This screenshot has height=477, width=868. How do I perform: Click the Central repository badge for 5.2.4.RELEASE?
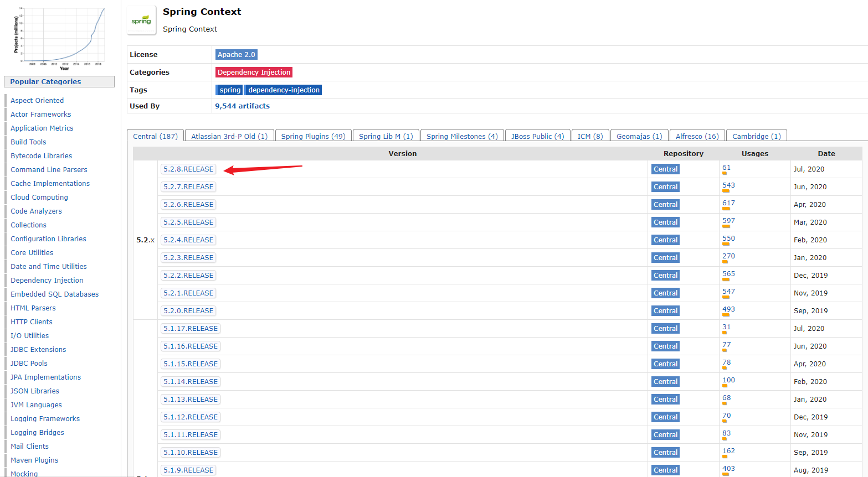tap(665, 240)
